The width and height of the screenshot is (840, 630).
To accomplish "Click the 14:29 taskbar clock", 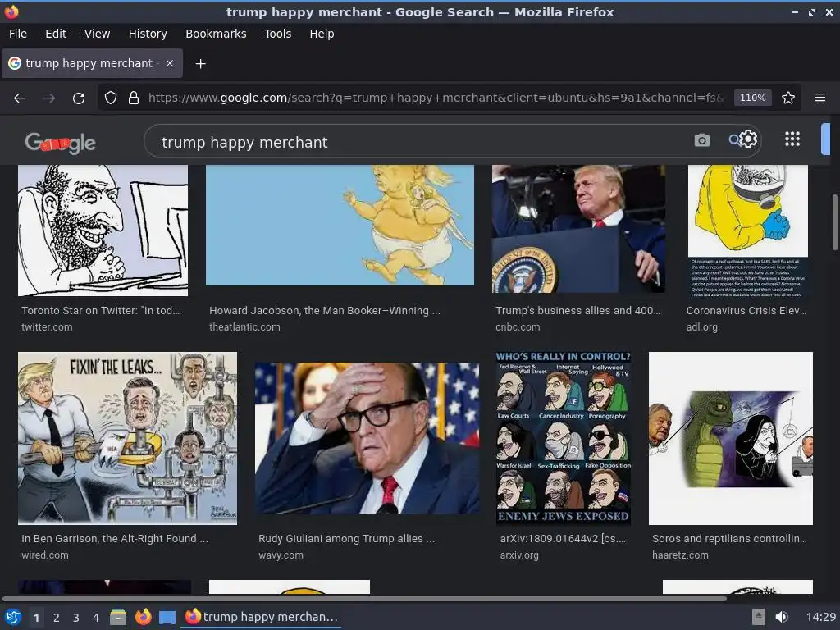I will click(x=820, y=617).
